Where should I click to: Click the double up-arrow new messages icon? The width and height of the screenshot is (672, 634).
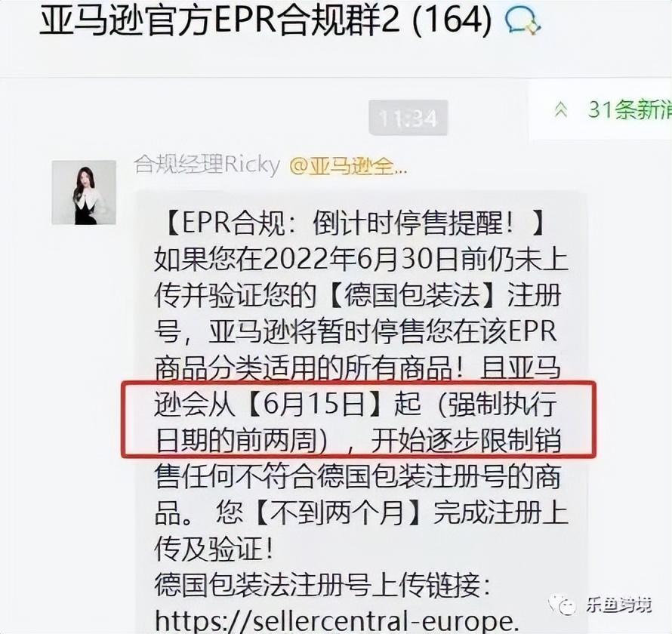[561, 110]
